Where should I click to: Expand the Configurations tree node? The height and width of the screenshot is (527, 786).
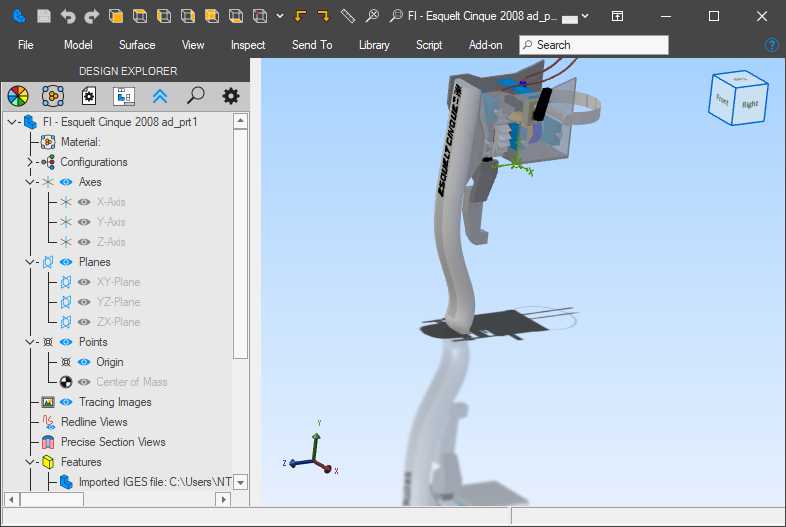click(29, 162)
